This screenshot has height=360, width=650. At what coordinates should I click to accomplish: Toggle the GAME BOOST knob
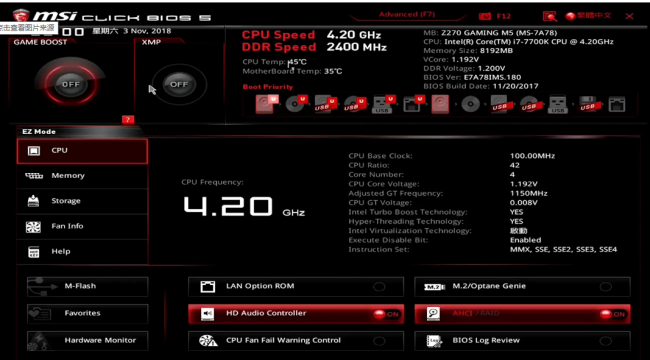pos(71,84)
